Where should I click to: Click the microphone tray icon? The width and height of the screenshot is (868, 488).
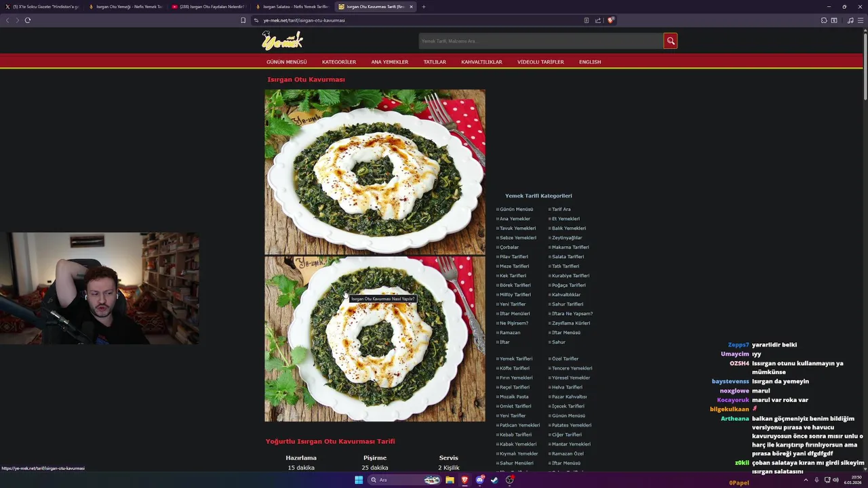point(816,480)
